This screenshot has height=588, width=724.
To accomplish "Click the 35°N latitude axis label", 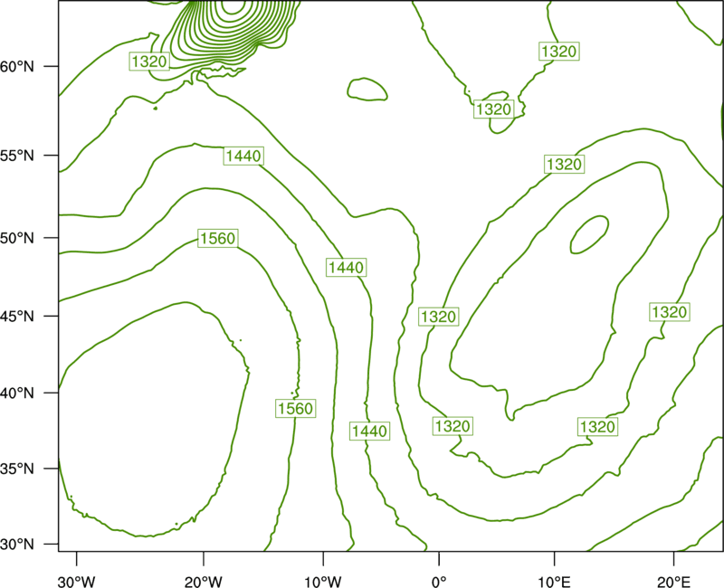I will coord(17,469).
